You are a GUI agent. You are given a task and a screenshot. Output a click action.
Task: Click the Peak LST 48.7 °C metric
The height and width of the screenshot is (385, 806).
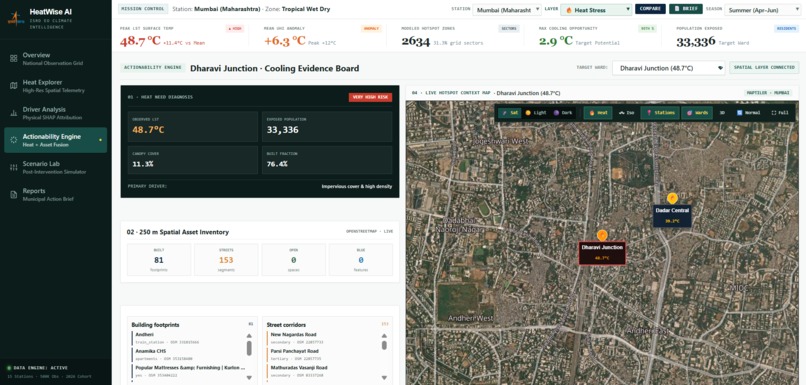140,41
